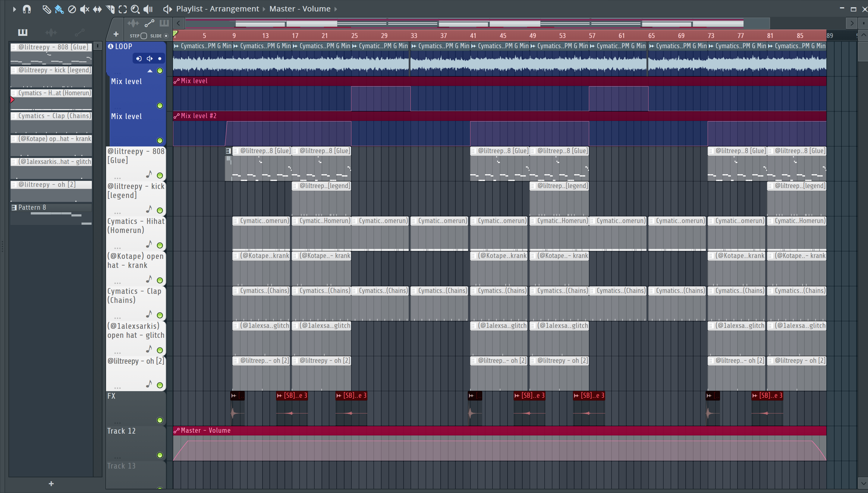Click the LOOP track speaker output icon
The image size is (868, 493).
click(x=149, y=58)
